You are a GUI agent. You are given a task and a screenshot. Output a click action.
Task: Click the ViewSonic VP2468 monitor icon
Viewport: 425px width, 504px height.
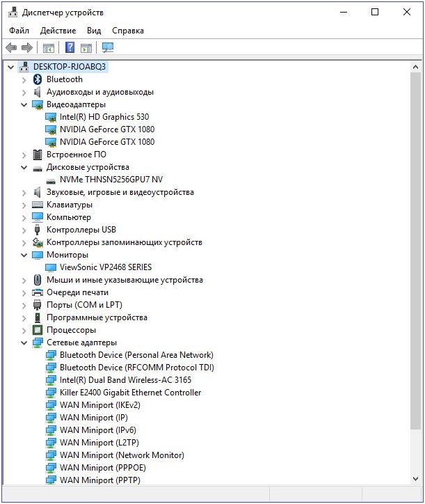tap(51, 267)
